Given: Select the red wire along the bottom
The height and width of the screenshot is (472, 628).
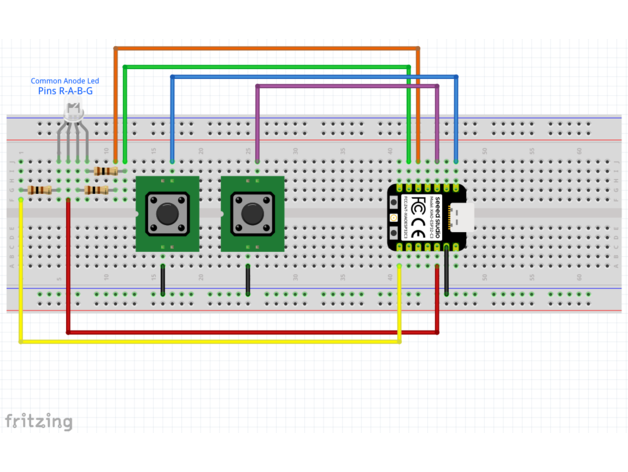Looking at the screenshot, I should [250, 332].
